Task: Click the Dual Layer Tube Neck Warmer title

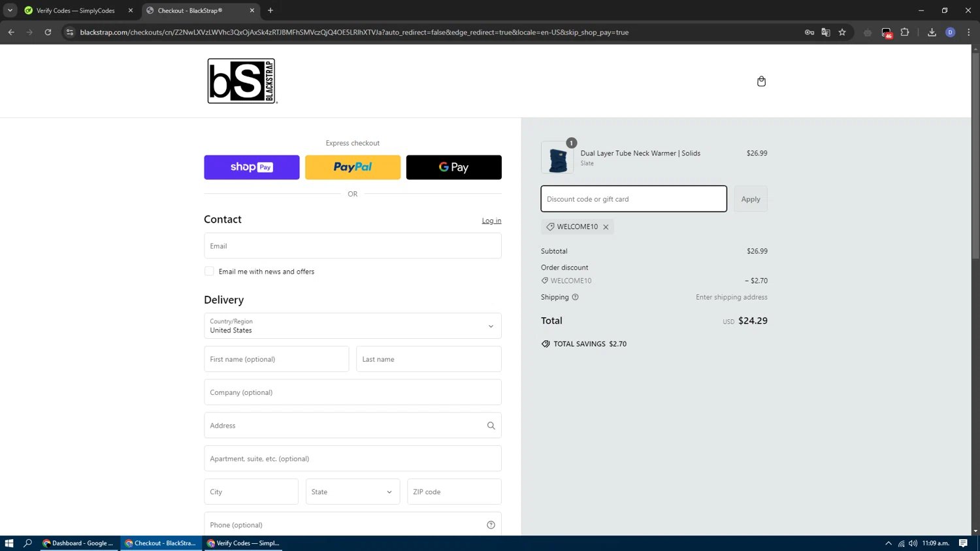Action: tap(640, 153)
